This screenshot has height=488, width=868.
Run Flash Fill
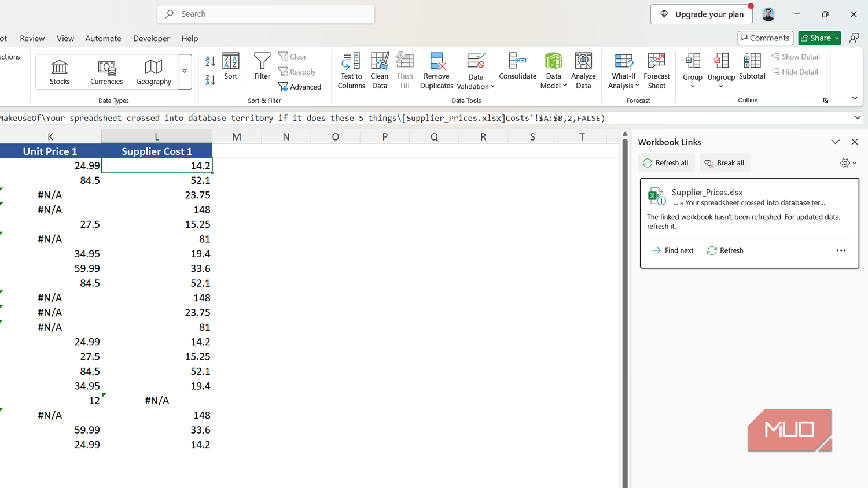tap(405, 71)
